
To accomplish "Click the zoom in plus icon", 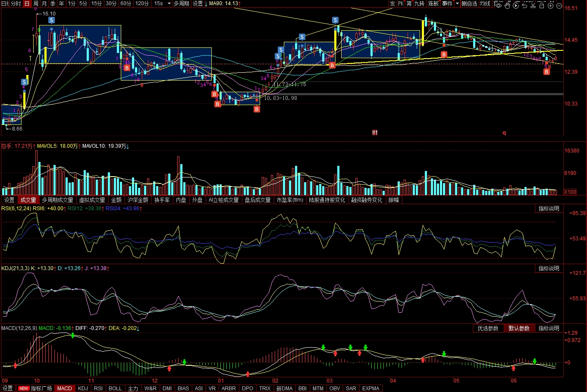I will [x=550, y=6].
